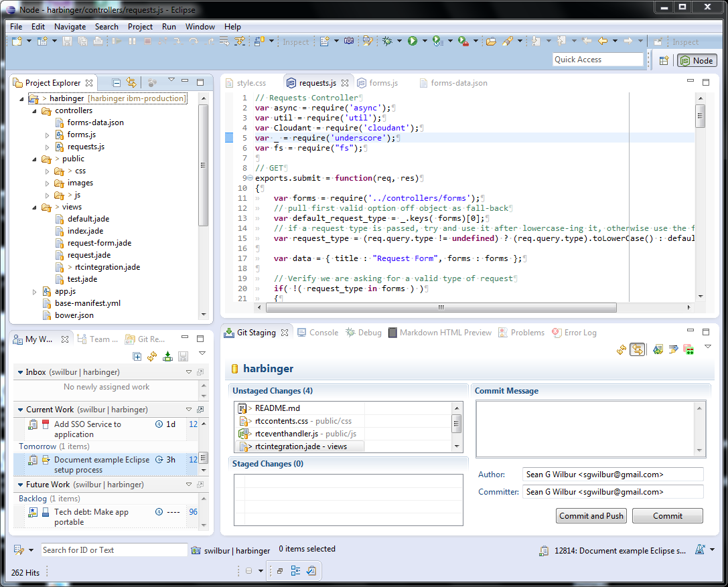
Task: Open the Run button dropdown arrow
Action: pyautogui.click(x=425, y=41)
